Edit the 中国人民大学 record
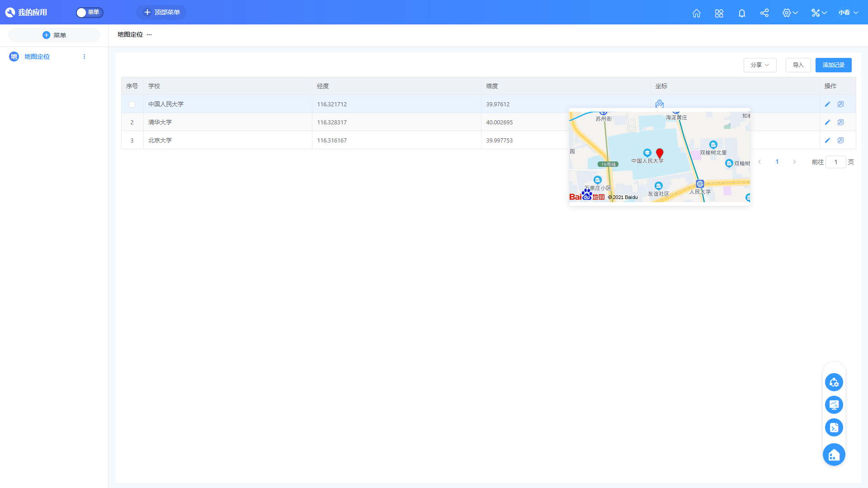 point(827,104)
